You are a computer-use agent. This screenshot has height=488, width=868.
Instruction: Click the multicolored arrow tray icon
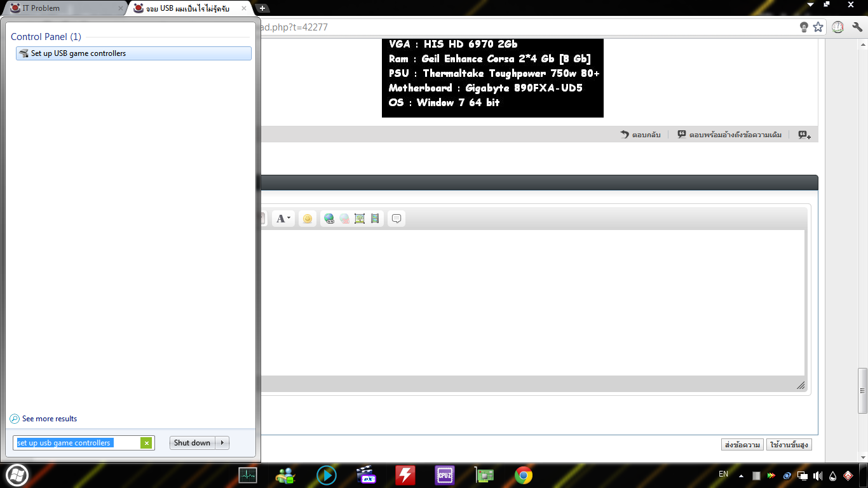click(771, 475)
